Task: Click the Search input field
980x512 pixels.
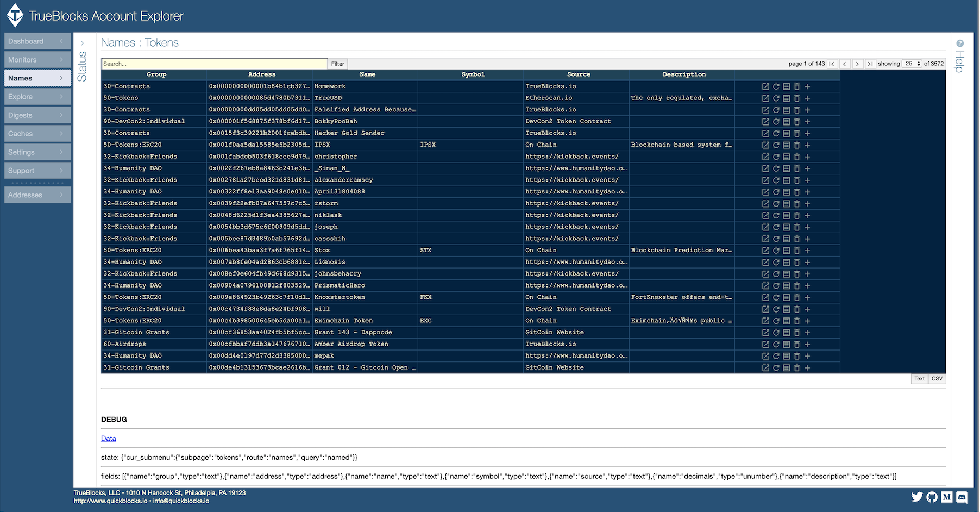Action: (x=215, y=64)
